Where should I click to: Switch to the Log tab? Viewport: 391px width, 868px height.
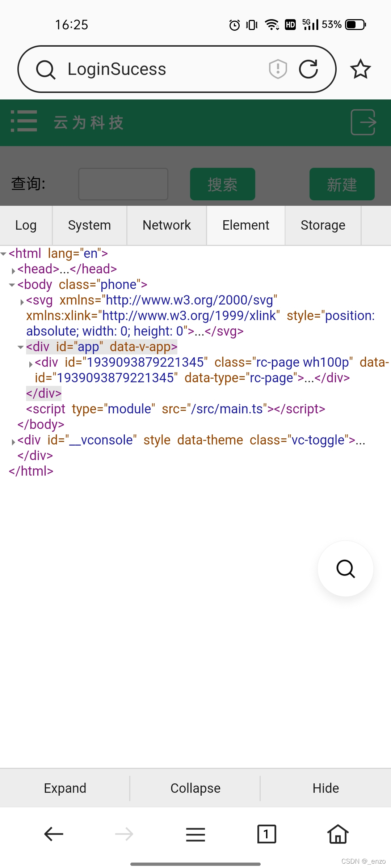[26, 225]
